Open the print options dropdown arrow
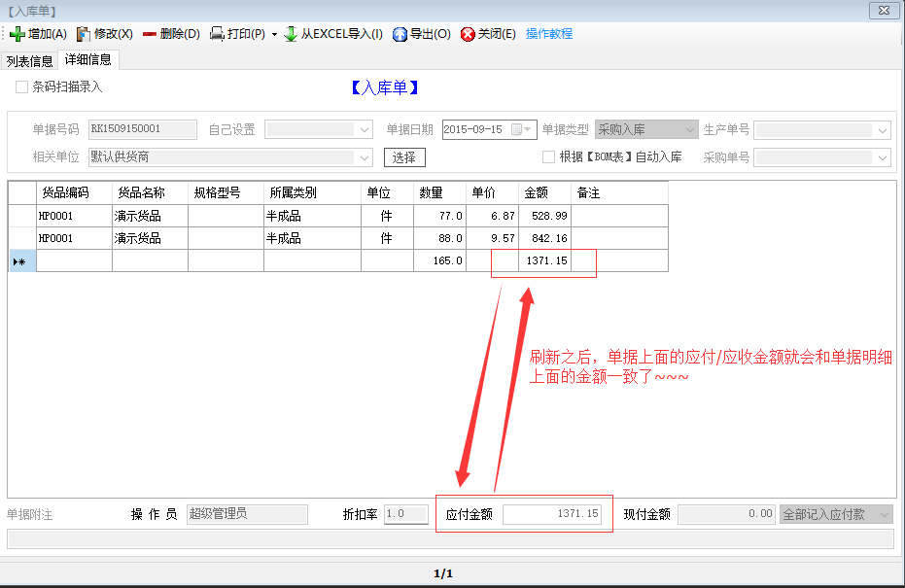This screenshot has height=588, width=905. coord(274,34)
